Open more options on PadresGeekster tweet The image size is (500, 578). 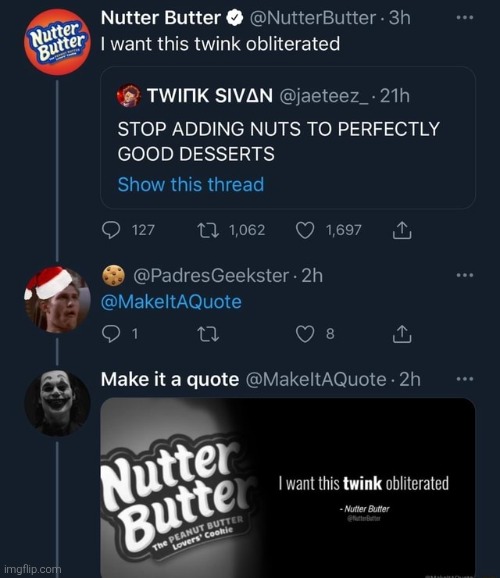pyautogui.click(x=465, y=275)
